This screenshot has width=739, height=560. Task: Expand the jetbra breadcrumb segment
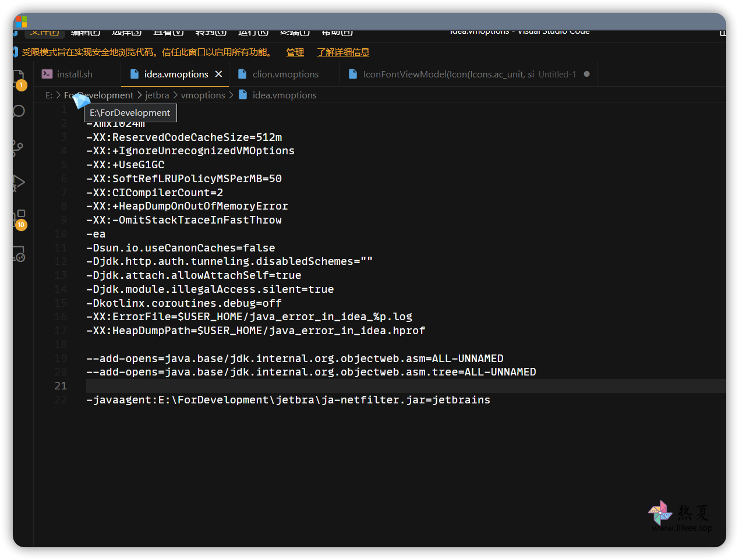(x=157, y=95)
